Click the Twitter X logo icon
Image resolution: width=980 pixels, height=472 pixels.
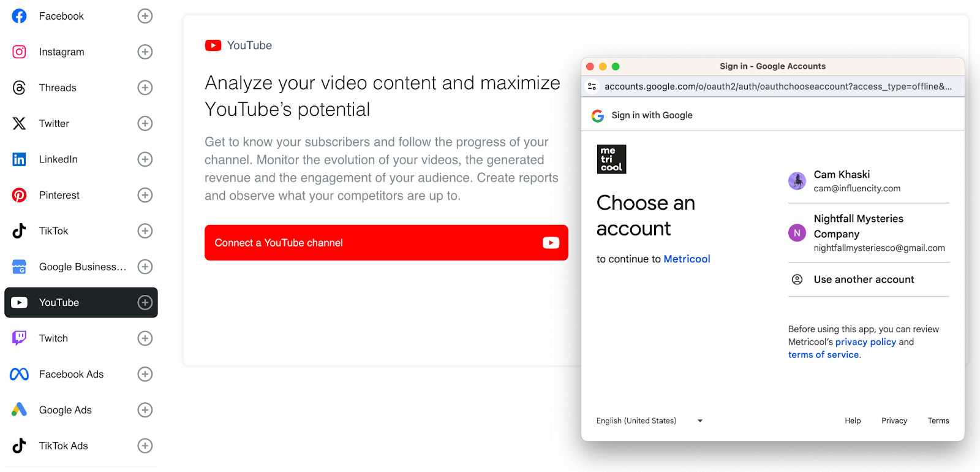pyautogui.click(x=19, y=123)
